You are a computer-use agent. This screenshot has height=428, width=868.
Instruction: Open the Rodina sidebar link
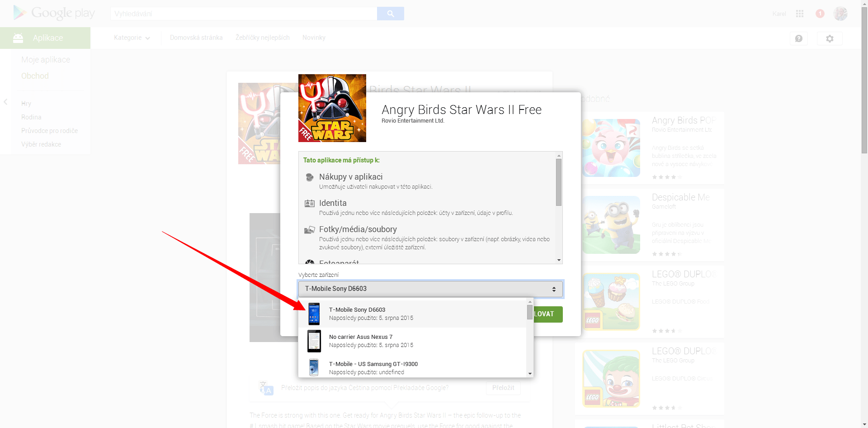(31, 117)
